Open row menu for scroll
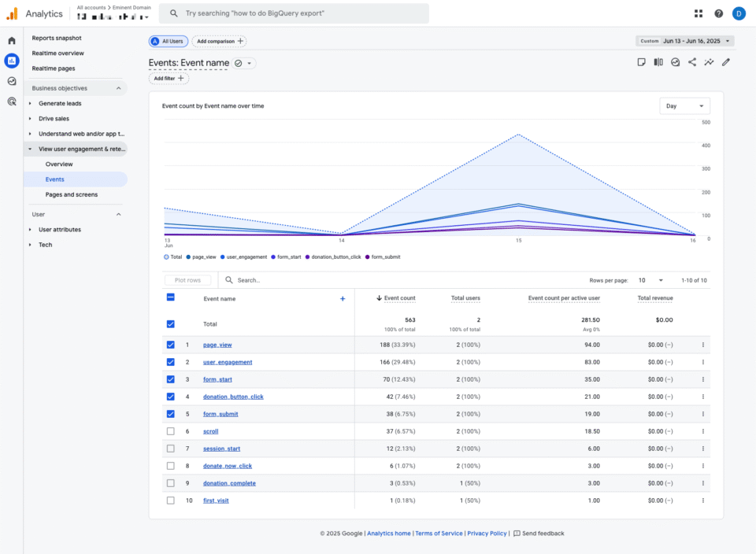756x554 pixels. point(703,431)
